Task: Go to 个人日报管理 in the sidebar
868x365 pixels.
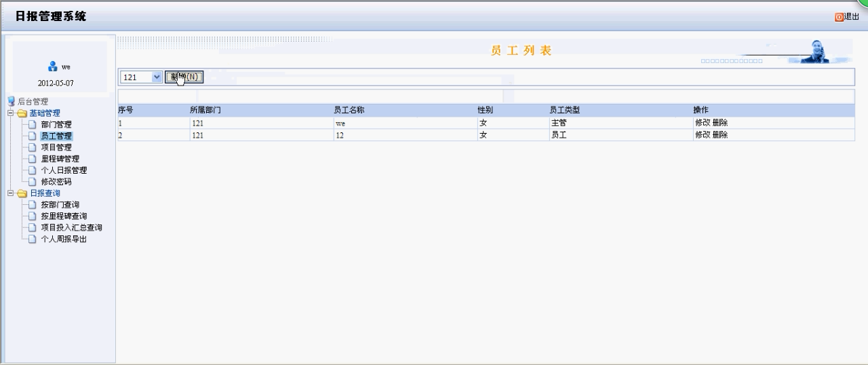Action: coord(64,170)
